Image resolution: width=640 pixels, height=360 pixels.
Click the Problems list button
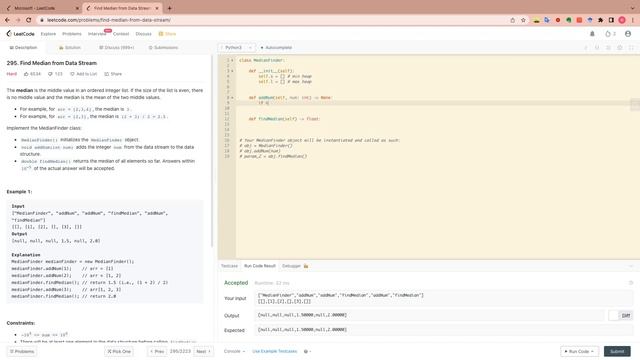tap(22, 351)
